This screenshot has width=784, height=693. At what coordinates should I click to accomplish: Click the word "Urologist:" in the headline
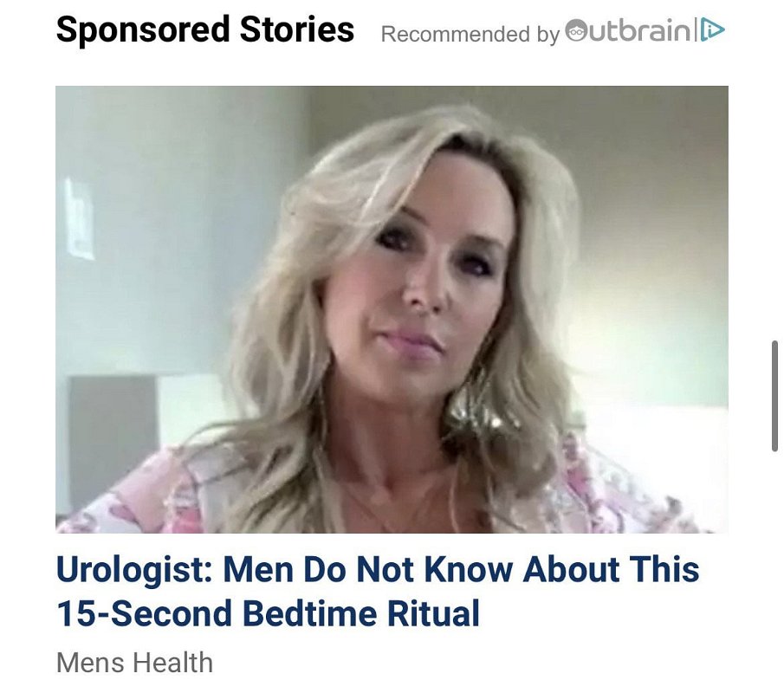click(135, 570)
